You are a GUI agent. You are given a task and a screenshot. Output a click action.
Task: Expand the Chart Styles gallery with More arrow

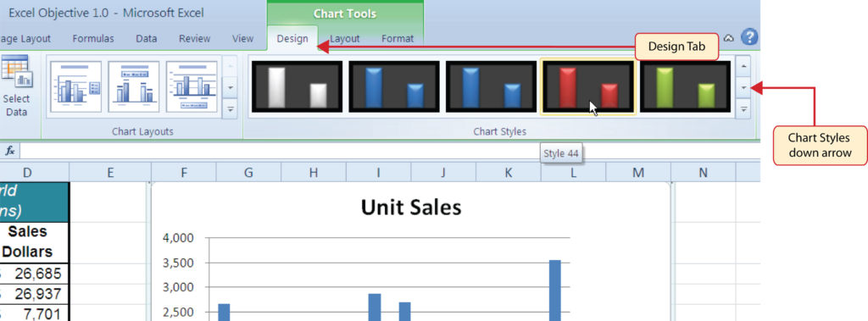tap(743, 109)
